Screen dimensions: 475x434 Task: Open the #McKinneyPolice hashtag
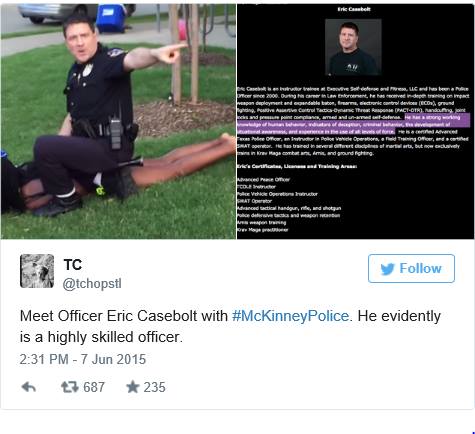(290, 316)
